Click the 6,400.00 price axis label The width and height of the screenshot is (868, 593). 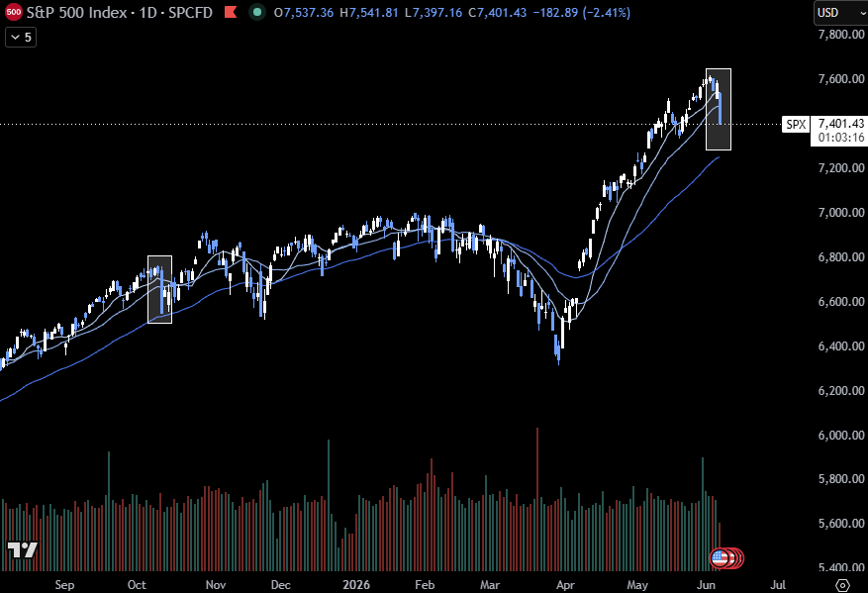pos(841,346)
